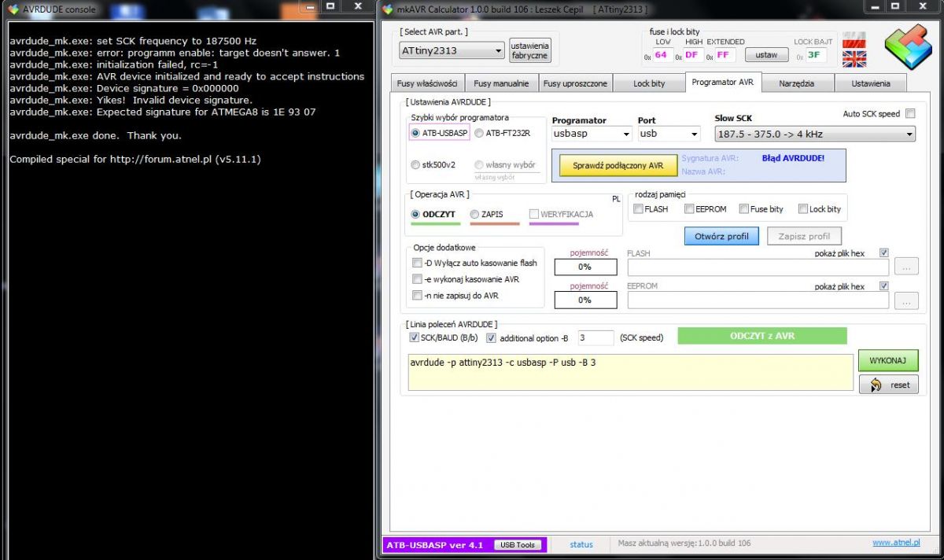Click the EXTENDED fuse value field FF

point(722,55)
